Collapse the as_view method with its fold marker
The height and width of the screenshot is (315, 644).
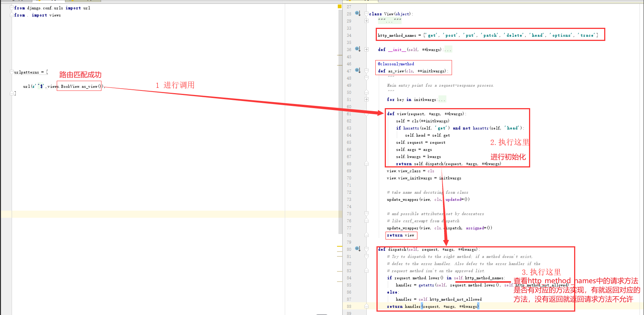click(366, 71)
